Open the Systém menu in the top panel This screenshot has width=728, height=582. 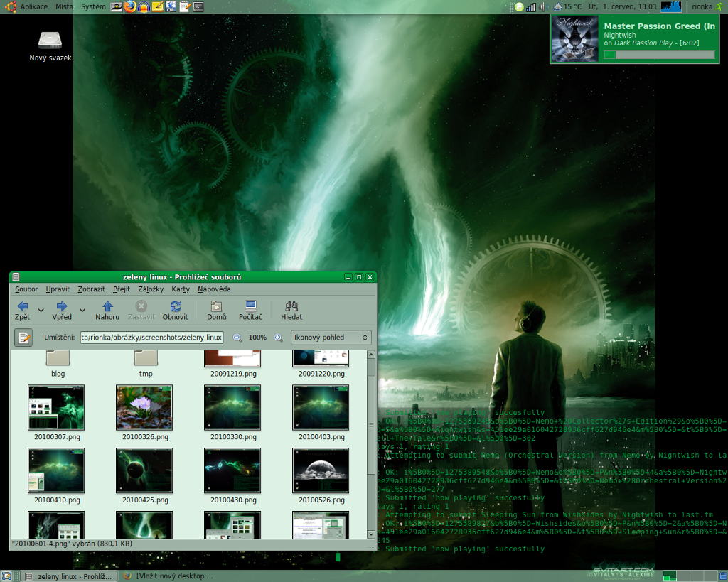(93, 6)
